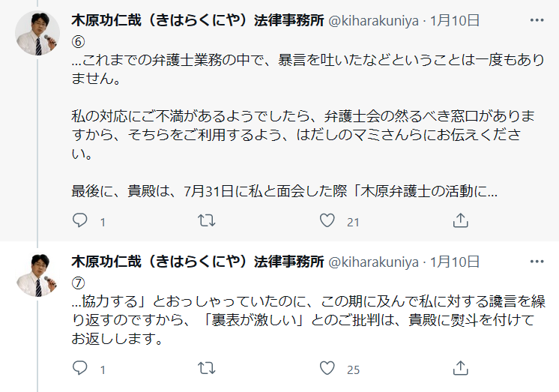Share the tweet numbered ⑥
Image resolution: width=559 pixels, height=392 pixels.
pos(462,220)
